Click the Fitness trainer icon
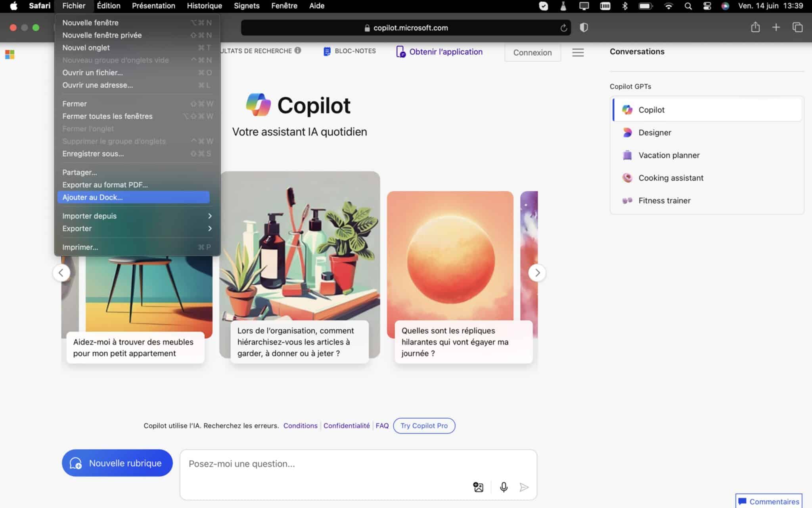Image resolution: width=812 pixels, height=508 pixels. 627,200
